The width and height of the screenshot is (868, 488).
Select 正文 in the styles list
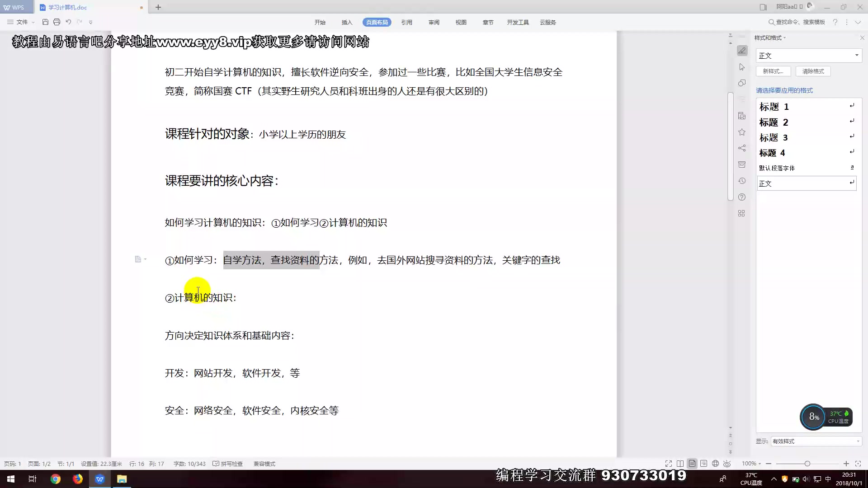(807, 183)
